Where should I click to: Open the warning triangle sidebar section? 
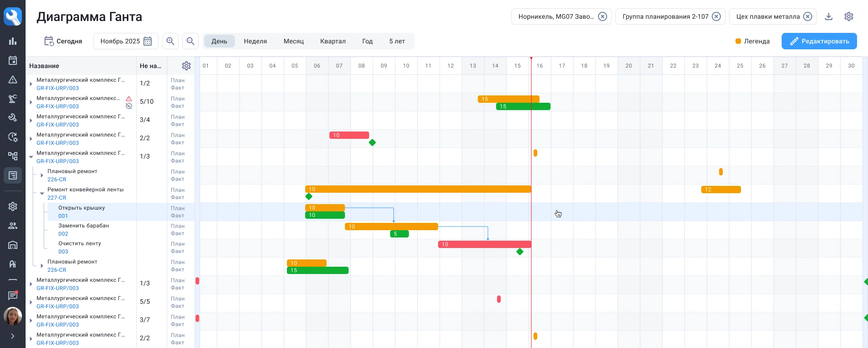coord(13,79)
